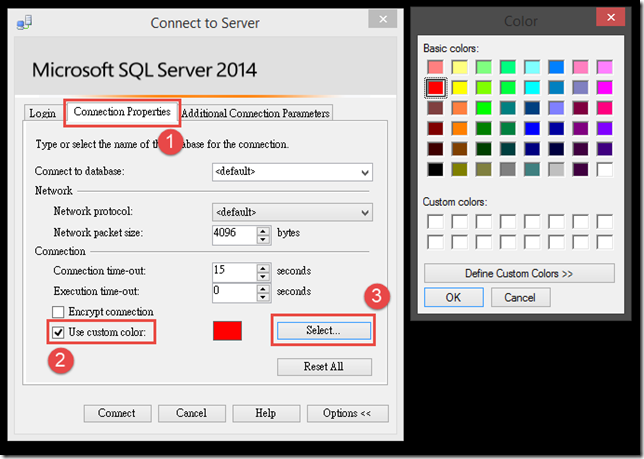Viewport: 644px width, 459px height.
Task: Enable the Encrypt connection checkbox
Action: (x=58, y=312)
